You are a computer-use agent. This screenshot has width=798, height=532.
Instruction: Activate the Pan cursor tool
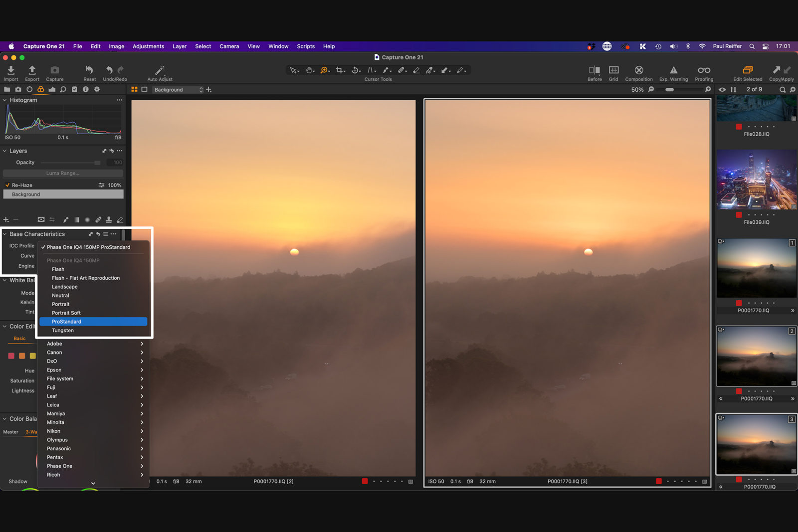(x=309, y=70)
